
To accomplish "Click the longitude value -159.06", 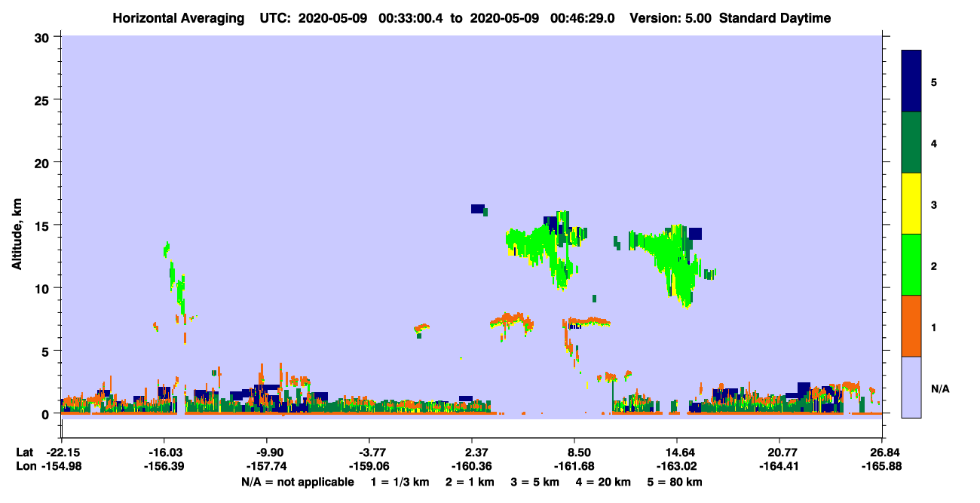I will point(369,466).
